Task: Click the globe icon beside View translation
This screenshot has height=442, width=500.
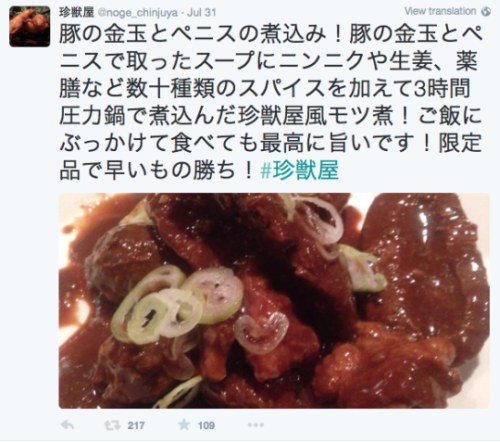Action: point(486,12)
